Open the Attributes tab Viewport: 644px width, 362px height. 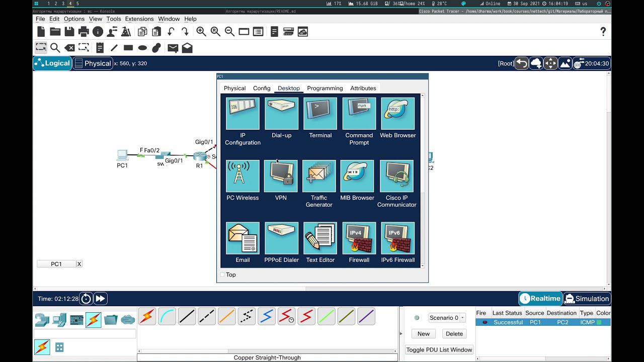tap(363, 88)
